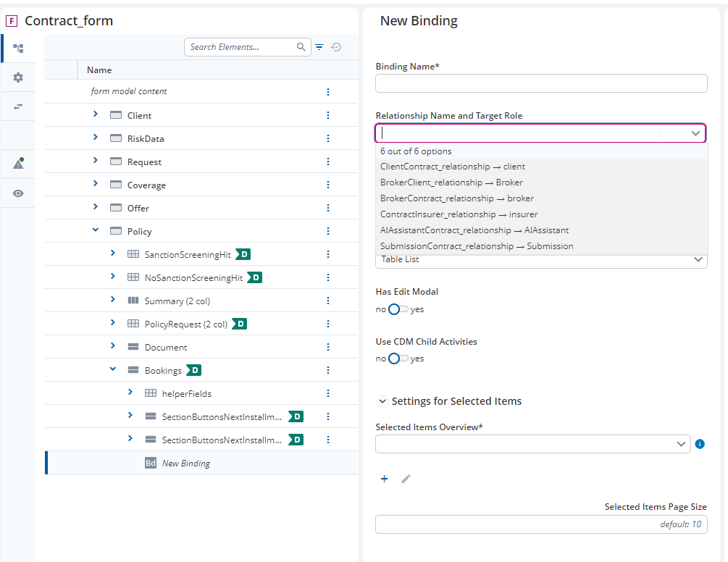This screenshot has height=562, width=728.
Task: Click the plus add icon
Action: pos(385,479)
